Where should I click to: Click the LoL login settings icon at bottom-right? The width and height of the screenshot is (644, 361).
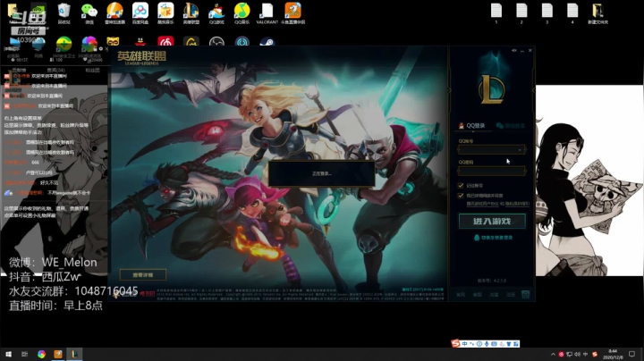pos(525,295)
